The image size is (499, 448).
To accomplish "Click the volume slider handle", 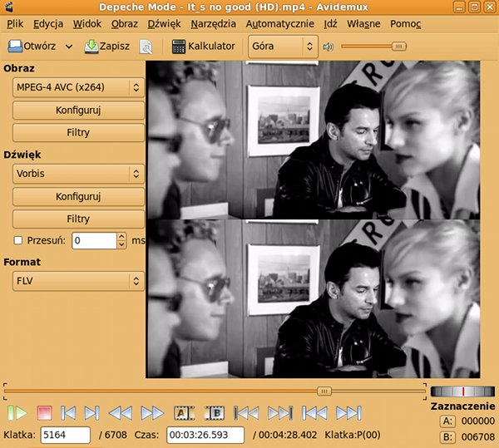I will [x=398, y=47].
